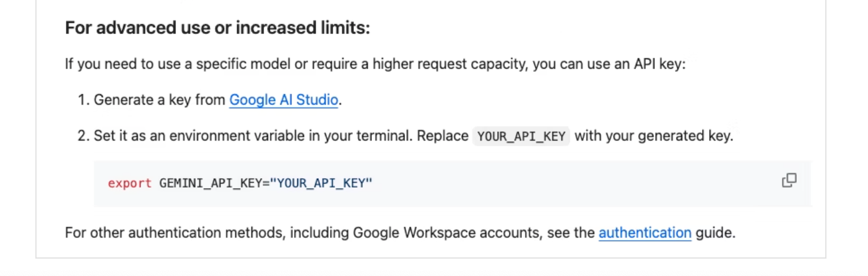The height and width of the screenshot is (276, 868).
Task: Copy the export command code block
Action: point(789,181)
